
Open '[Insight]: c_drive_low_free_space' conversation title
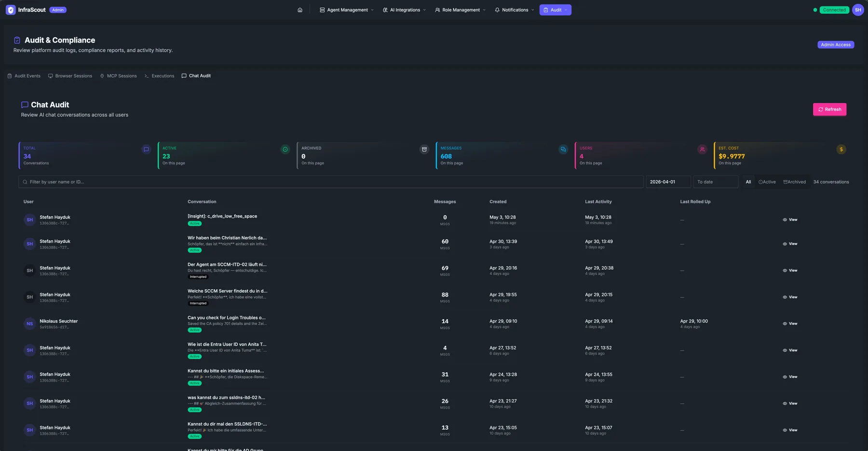(222, 216)
